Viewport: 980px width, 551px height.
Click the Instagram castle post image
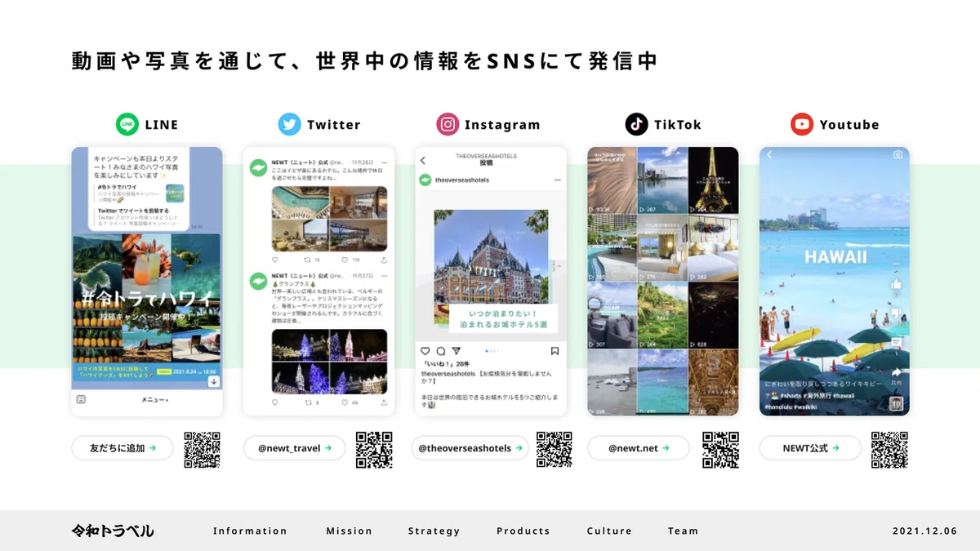tap(492, 271)
